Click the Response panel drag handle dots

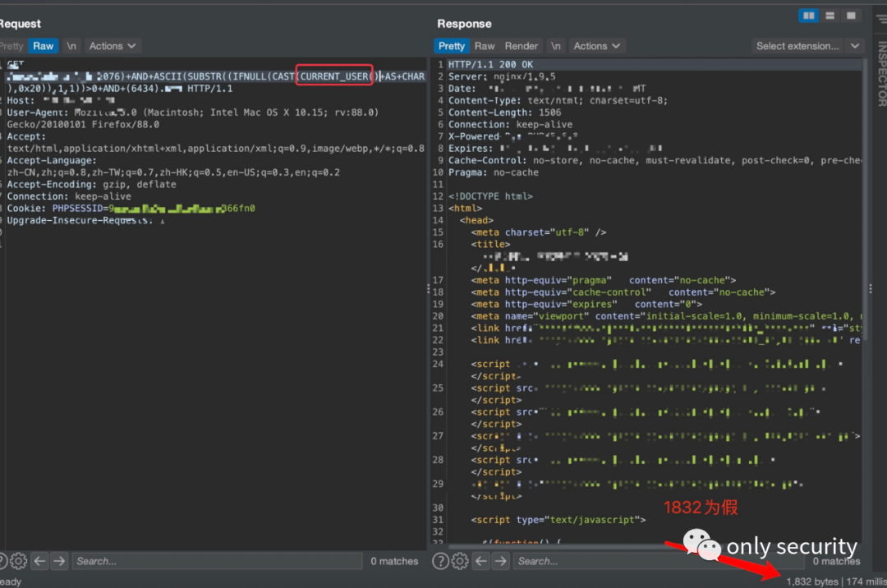(x=870, y=289)
